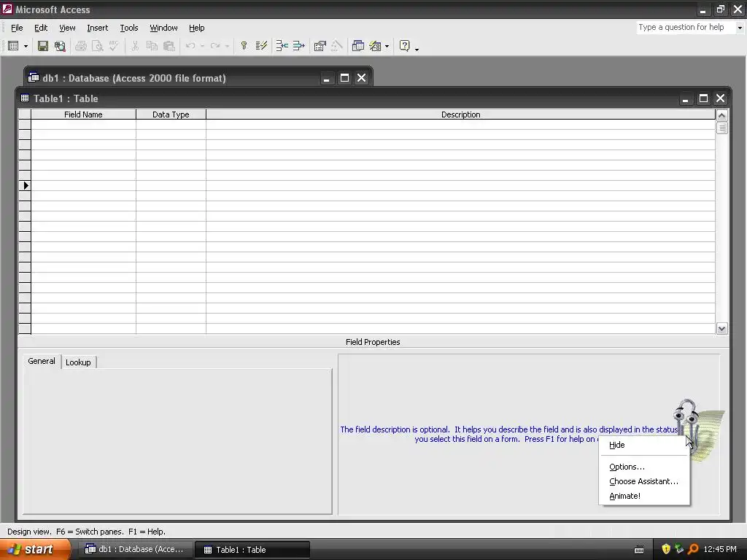
Task: Click the Redo arrow icon
Action: (215, 46)
